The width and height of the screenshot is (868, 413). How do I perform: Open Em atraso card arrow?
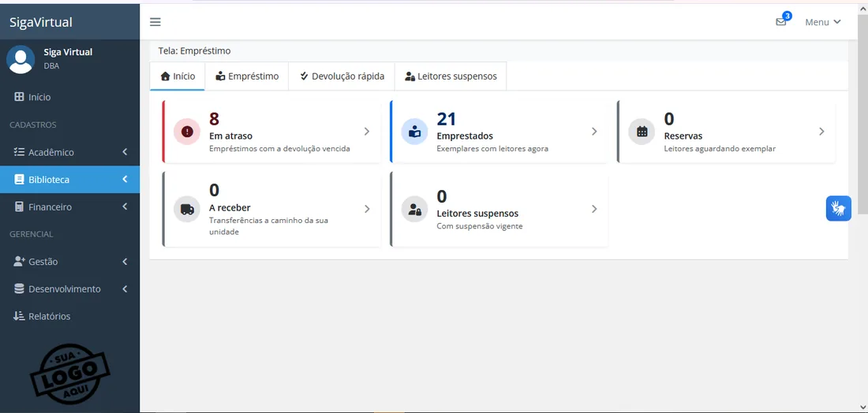(x=366, y=132)
